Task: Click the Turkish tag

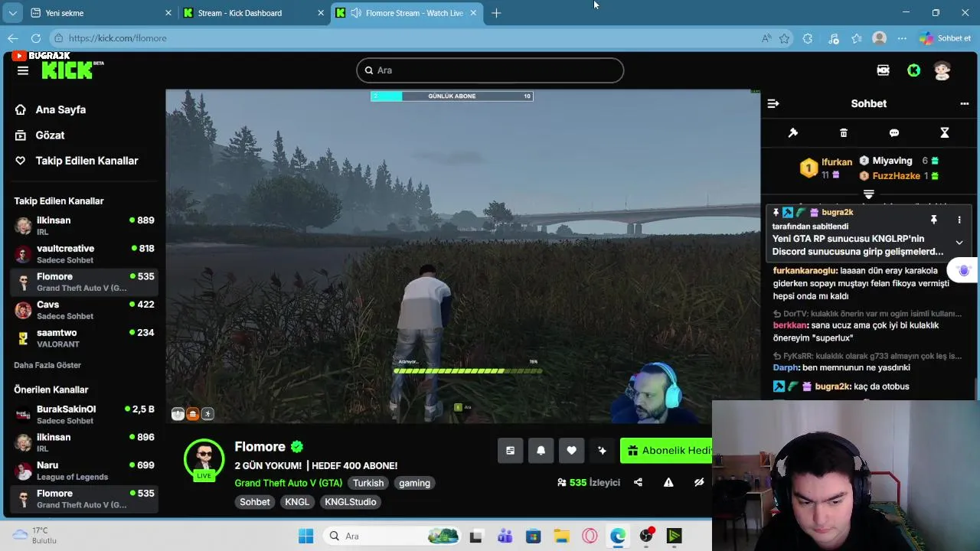Action: click(x=367, y=483)
